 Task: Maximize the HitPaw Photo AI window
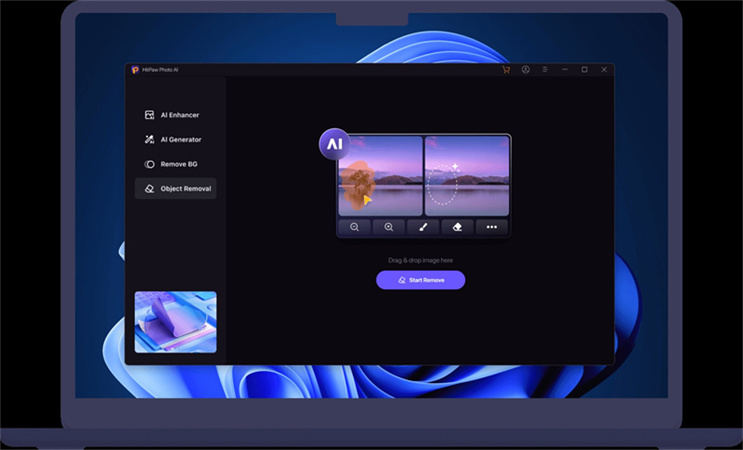tap(584, 70)
